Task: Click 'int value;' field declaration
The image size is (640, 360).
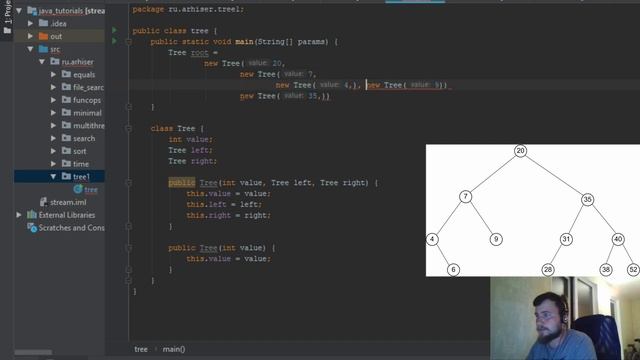Action: point(191,139)
